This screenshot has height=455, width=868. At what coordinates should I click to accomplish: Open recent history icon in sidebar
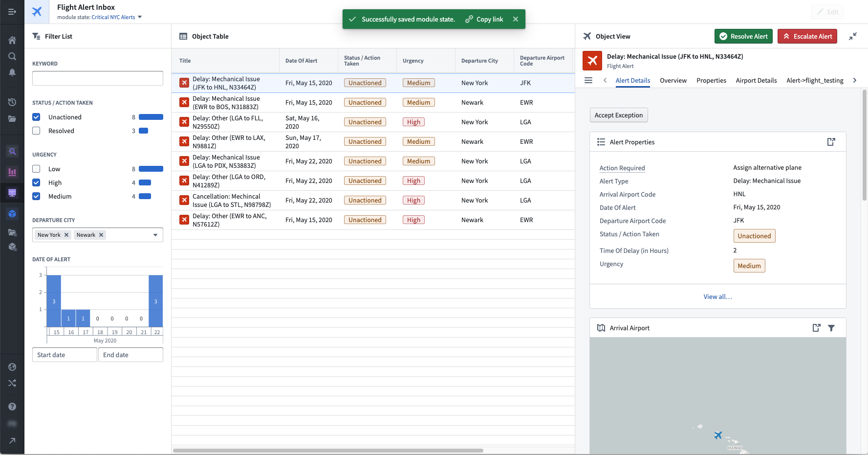tap(12, 102)
